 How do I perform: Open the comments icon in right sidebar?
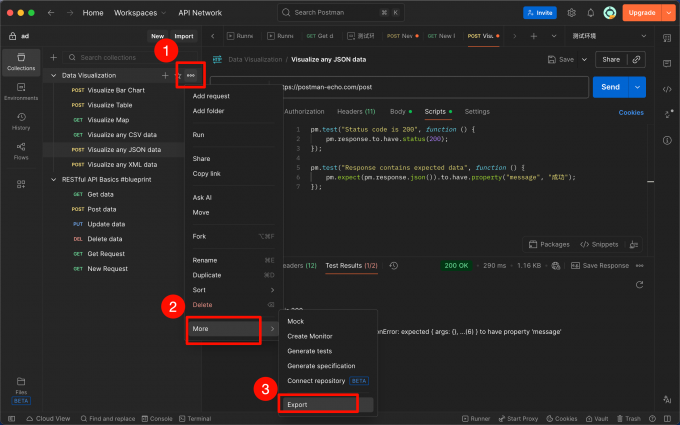point(667,63)
